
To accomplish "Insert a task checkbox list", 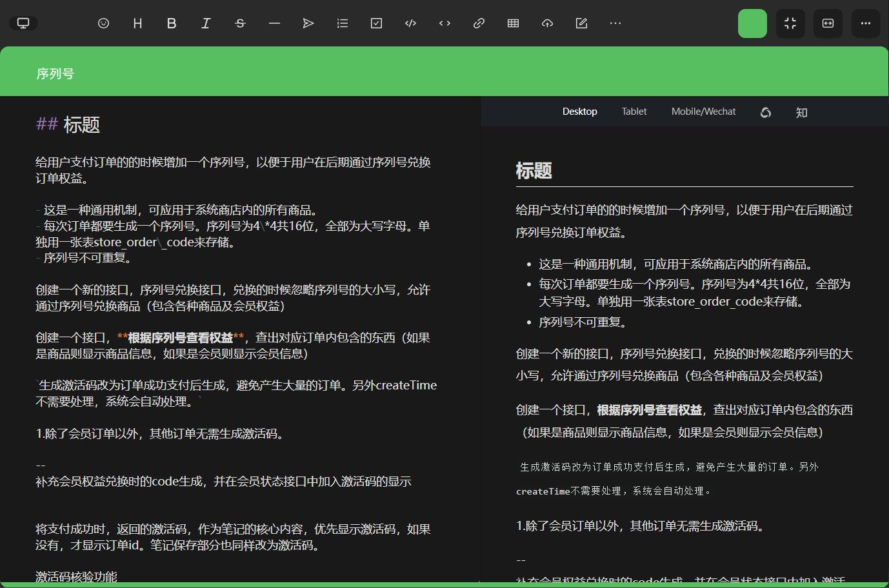I will pyautogui.click(x=376, y=23).
